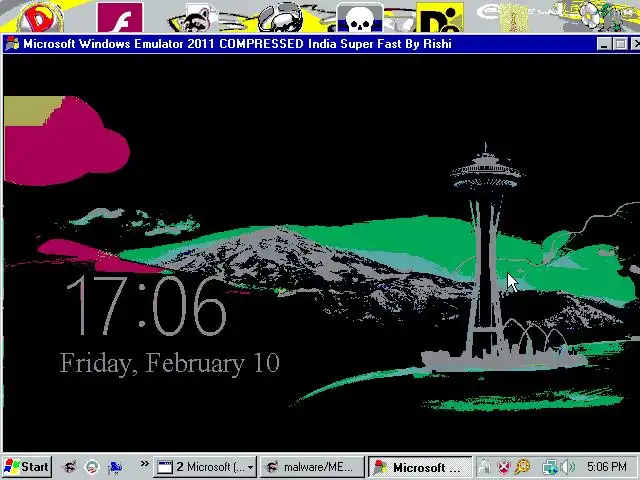Click the red D desktop icon
Screen dimensions: 640x480
point(40,17)
